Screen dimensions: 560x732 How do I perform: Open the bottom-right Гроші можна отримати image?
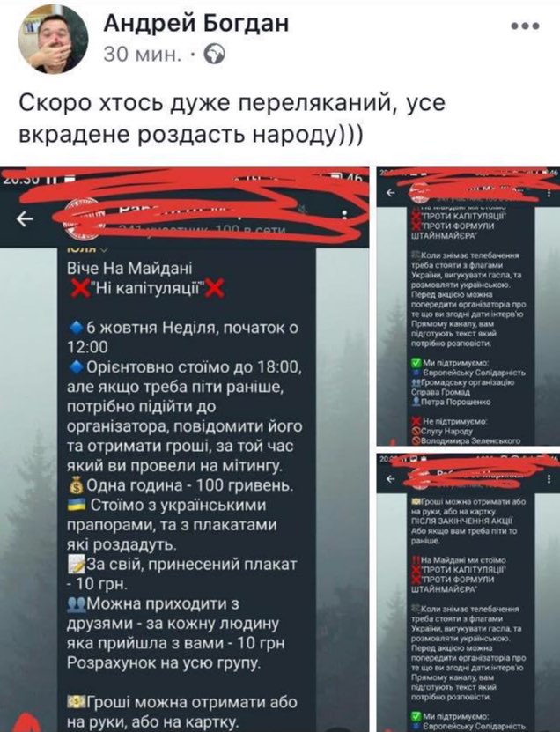pyautogui.click(x=468, y=593)
